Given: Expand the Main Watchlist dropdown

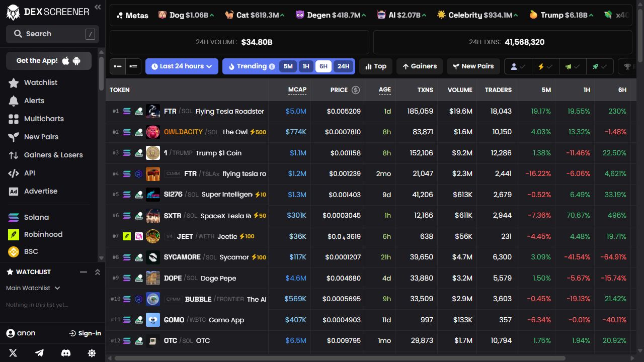Looking at the screenshot, I should pyautogui.click(x=33, y=288).
